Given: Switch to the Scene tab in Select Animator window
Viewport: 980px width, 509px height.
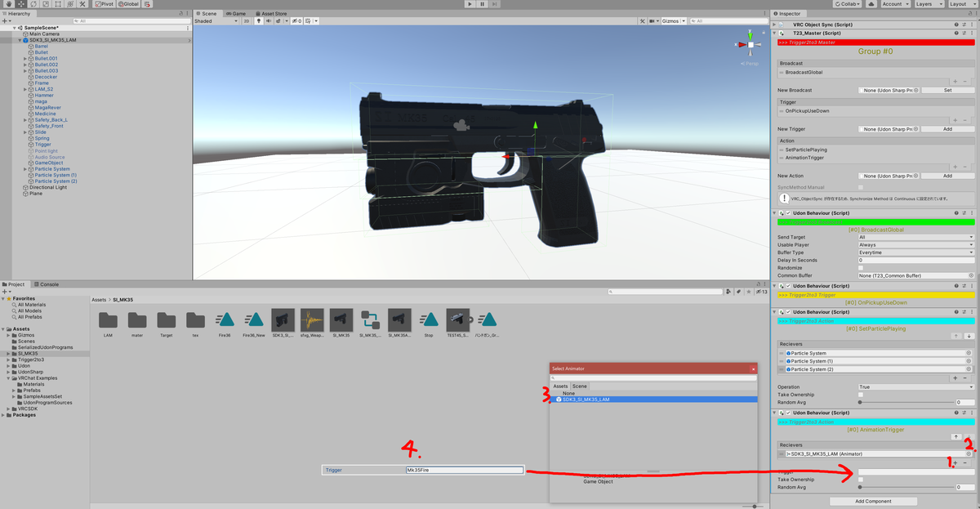Looking at the screenshot, I should 579,386.
